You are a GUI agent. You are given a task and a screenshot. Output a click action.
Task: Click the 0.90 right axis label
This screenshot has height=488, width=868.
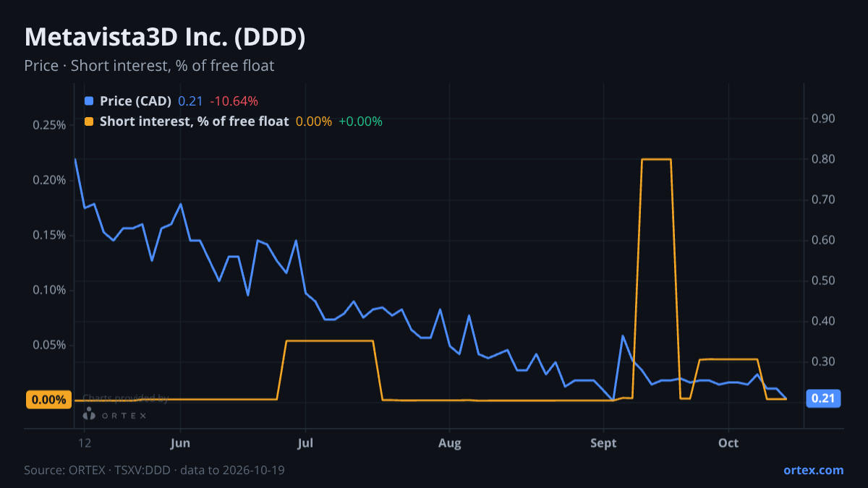coord(823,119)
